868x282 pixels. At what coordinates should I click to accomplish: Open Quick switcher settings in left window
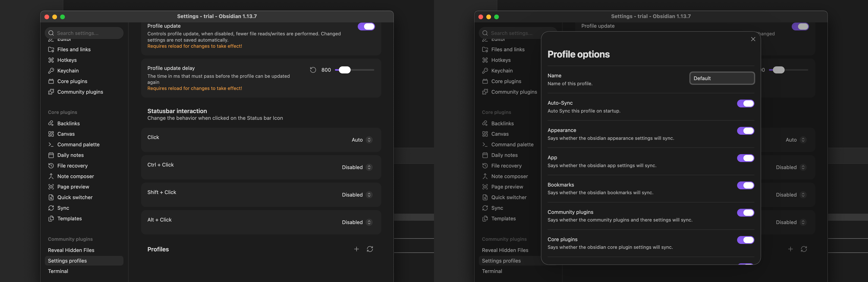(84, 198)
